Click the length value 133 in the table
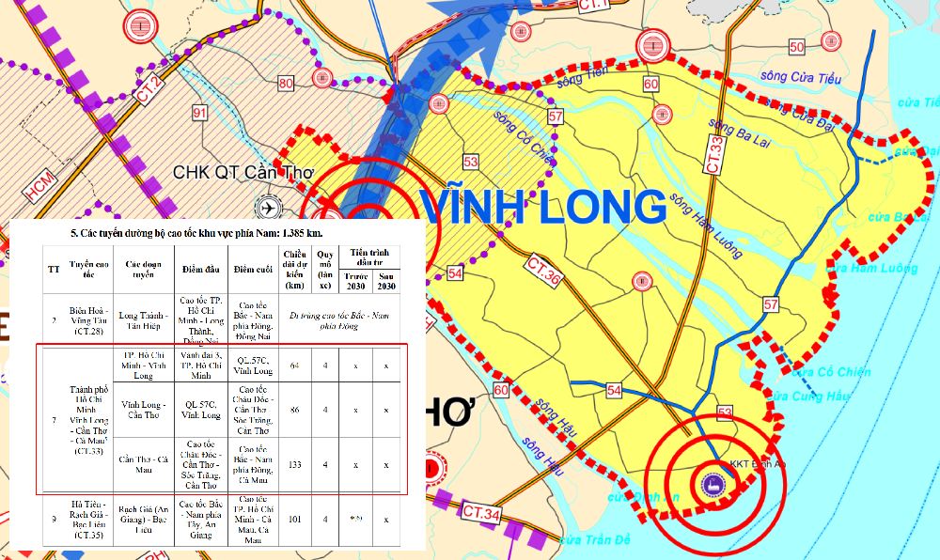 (x=294, y=464)
